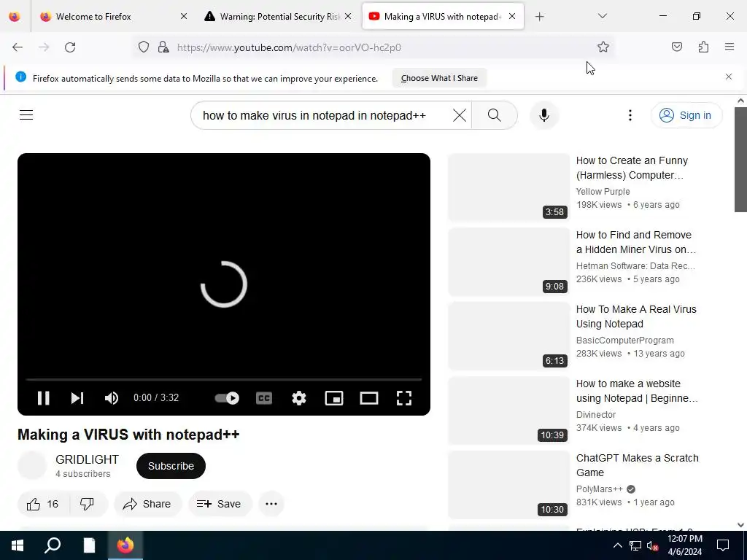Open 'How to make a website using Notepad'
747x560 pixels.
click(x=637, y=391)
